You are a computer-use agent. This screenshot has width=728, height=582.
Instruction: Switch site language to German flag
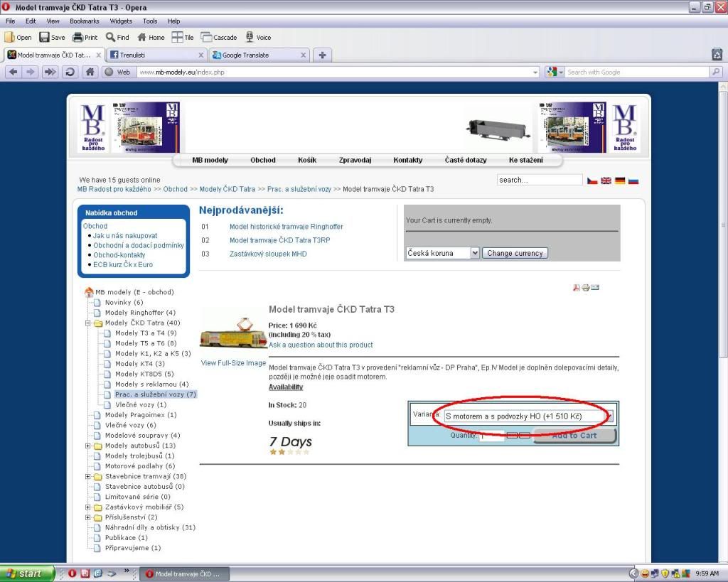620,180
